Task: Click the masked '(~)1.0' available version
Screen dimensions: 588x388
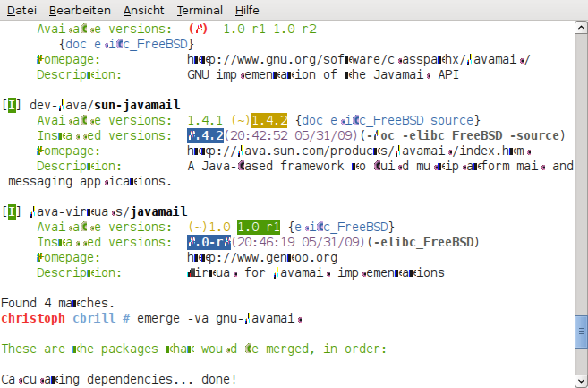Action: coord(209,227)
